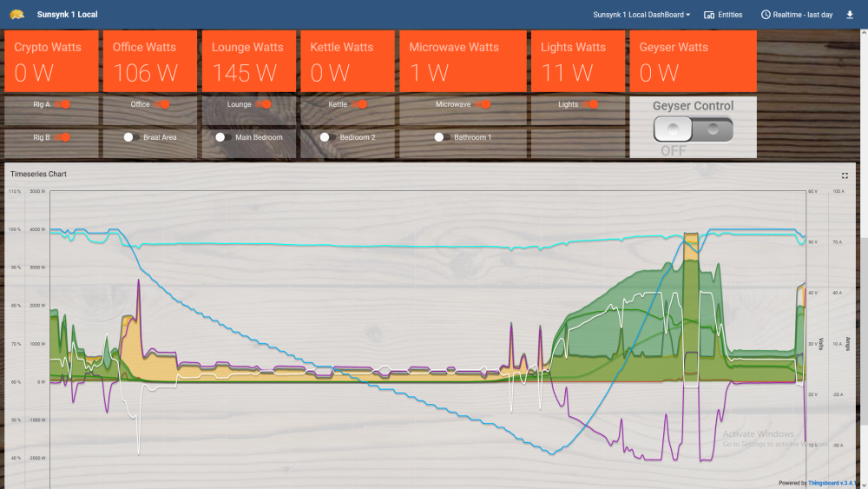The height and width of the screenshot is (489, 868).
Task: Click the Lounge Watts card
Action: pyautogui.click(x=249, y=61)
